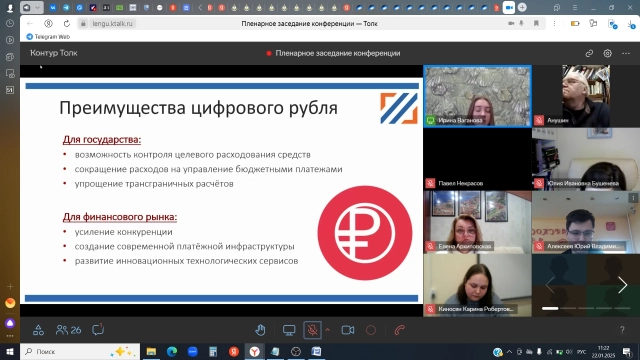This screenshot has width=640, height=360.
Task: Open Telegram Web bookmark
Action: click(x=48, y=37)
